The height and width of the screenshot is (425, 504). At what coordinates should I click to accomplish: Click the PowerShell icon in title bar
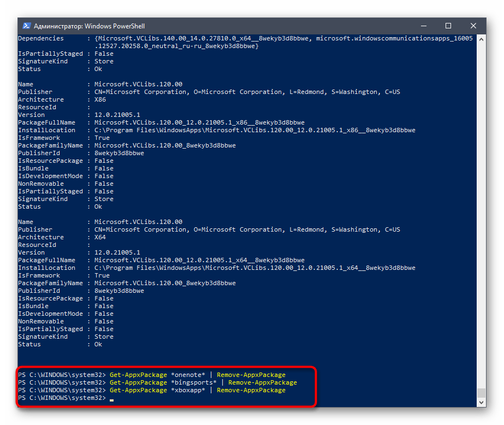point(26,26)
